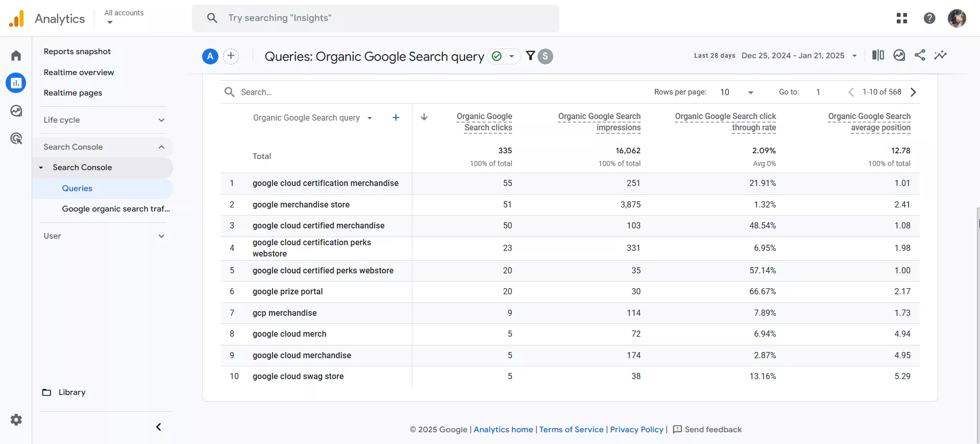Select row 'google cloud certification perks webstore'

tap(570, 248)
